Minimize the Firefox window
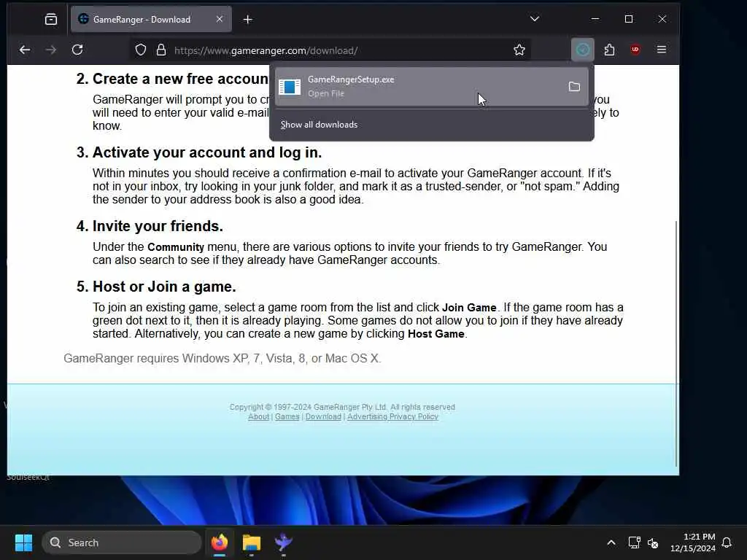Image resolution: width=747 pixels, height=560 pixels. pos(595,19)
